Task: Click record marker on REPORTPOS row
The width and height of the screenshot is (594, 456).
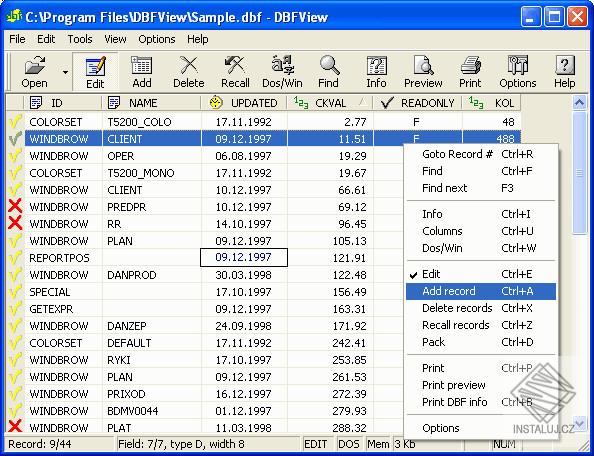Action: coord(15,258)
